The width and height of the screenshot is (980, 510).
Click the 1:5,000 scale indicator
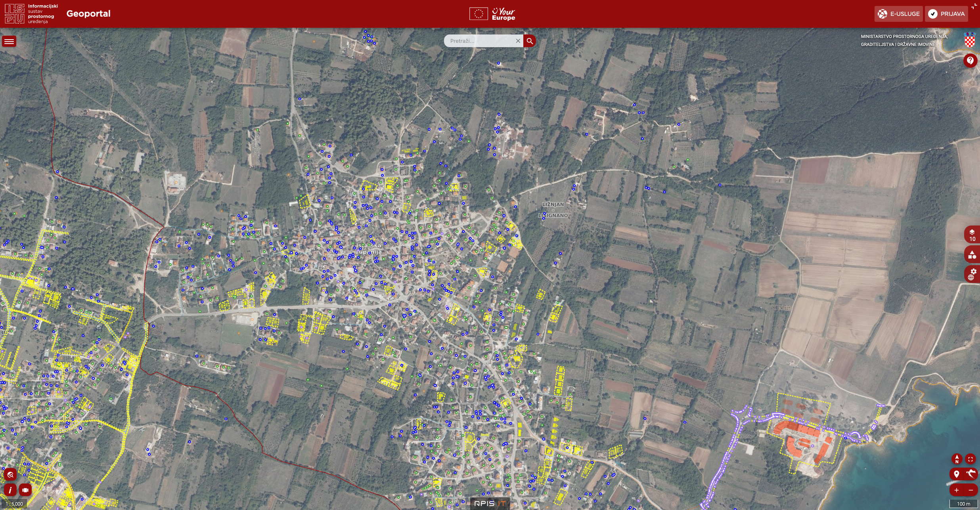click(14, 504)
